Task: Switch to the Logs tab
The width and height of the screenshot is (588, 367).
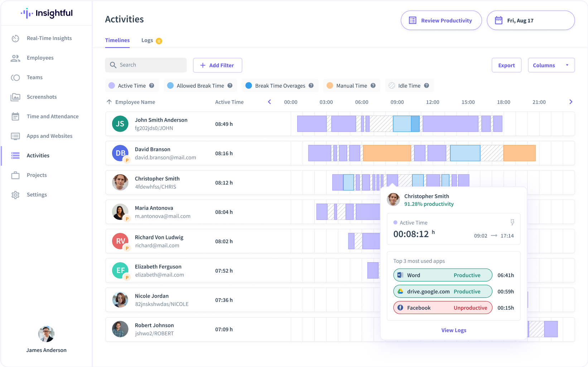Action: (147, 40)
